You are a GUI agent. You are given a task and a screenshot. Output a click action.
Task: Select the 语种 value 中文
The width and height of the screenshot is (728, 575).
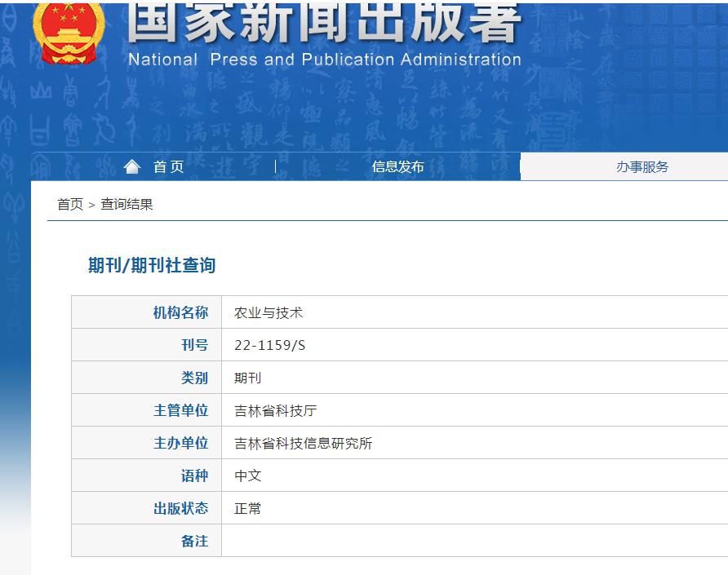246,475
